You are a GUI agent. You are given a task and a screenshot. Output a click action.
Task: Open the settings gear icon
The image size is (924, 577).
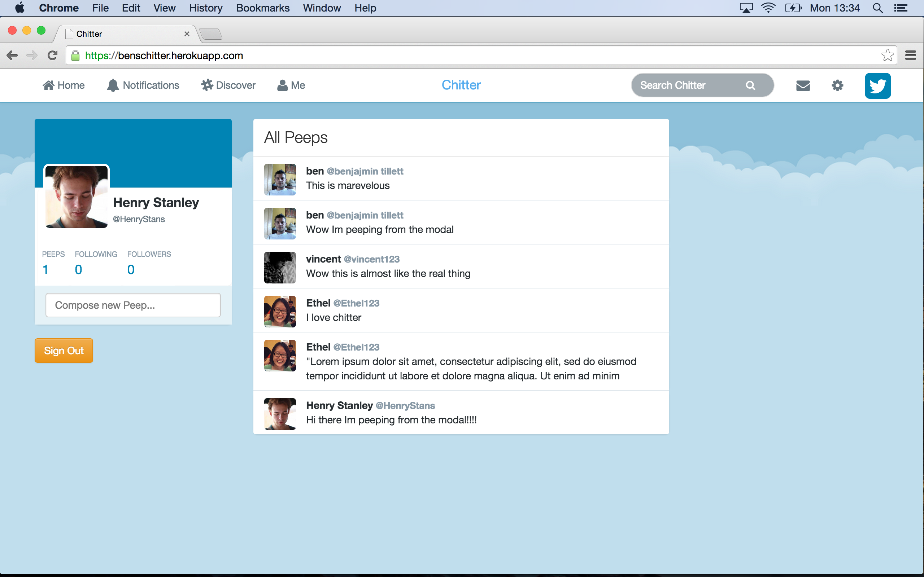tap(837, 85)
